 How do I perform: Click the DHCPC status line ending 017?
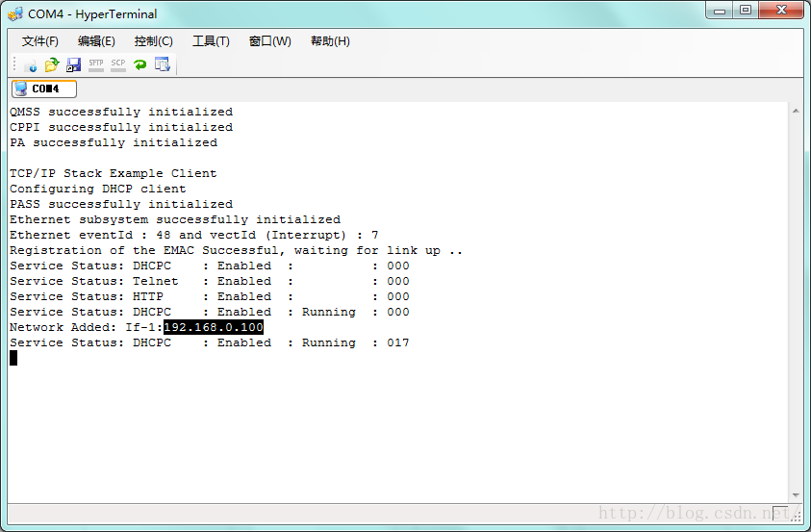(210, 342)
